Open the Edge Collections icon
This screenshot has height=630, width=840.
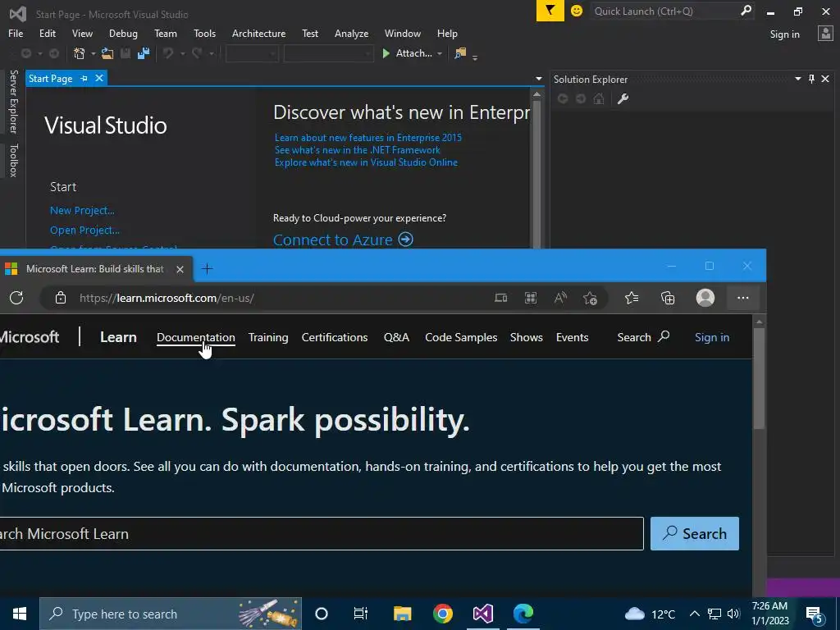[668, 298]
